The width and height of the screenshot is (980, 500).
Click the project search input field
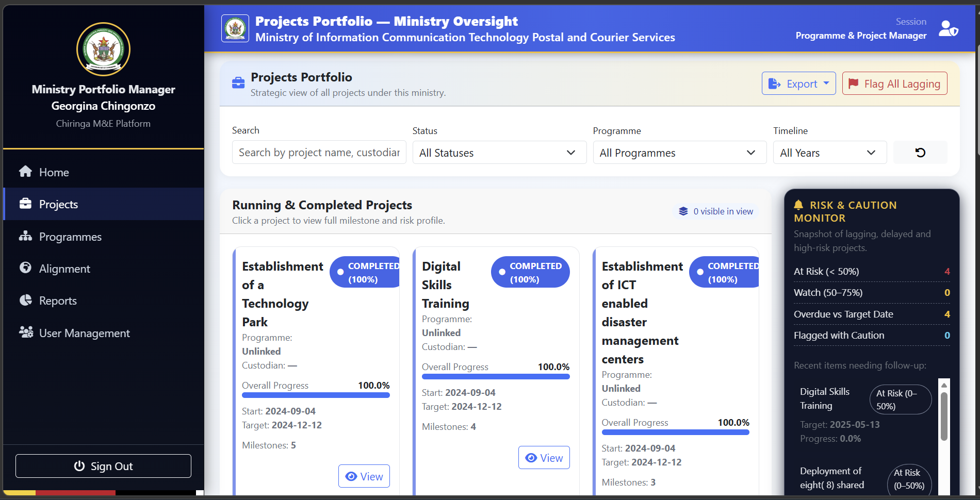[x=318, y=152]
